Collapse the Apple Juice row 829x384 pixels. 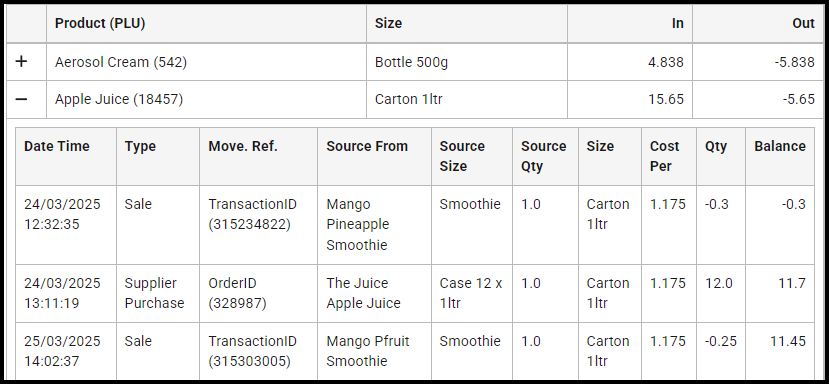(x=21, y=99)
